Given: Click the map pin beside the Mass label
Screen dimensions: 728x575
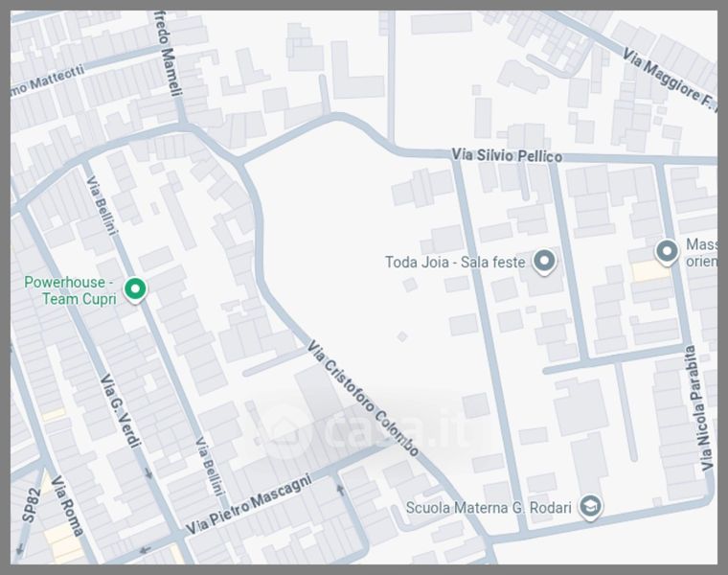Looking at the screenshot, I should [668, 251].
